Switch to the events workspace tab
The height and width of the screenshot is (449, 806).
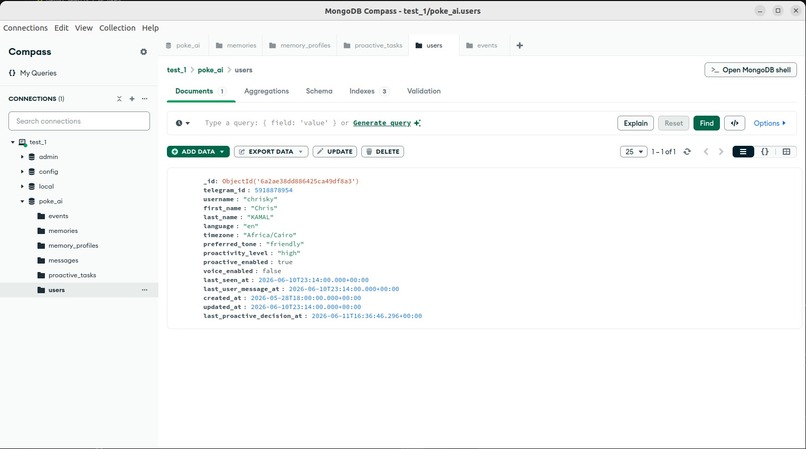(x=482, y=45)
